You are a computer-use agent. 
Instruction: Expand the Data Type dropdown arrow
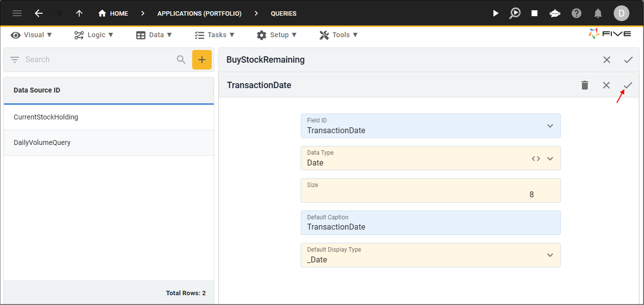pos(550,159)
